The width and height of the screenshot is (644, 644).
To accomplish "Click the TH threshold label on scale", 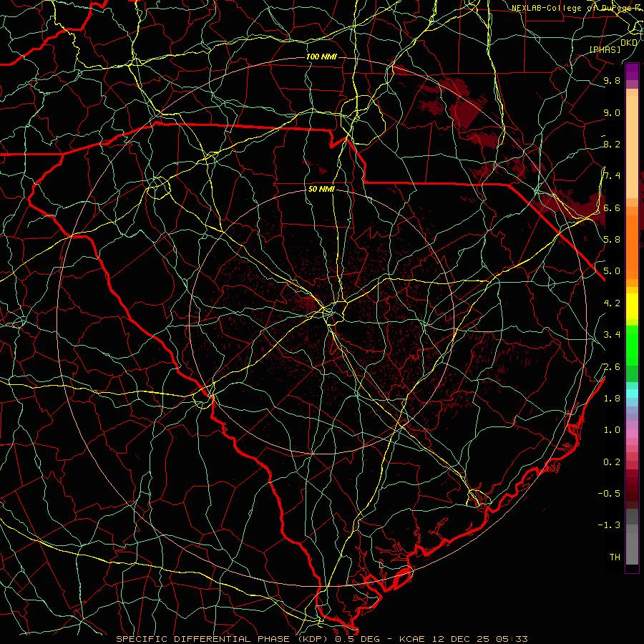I will [615, 557].
